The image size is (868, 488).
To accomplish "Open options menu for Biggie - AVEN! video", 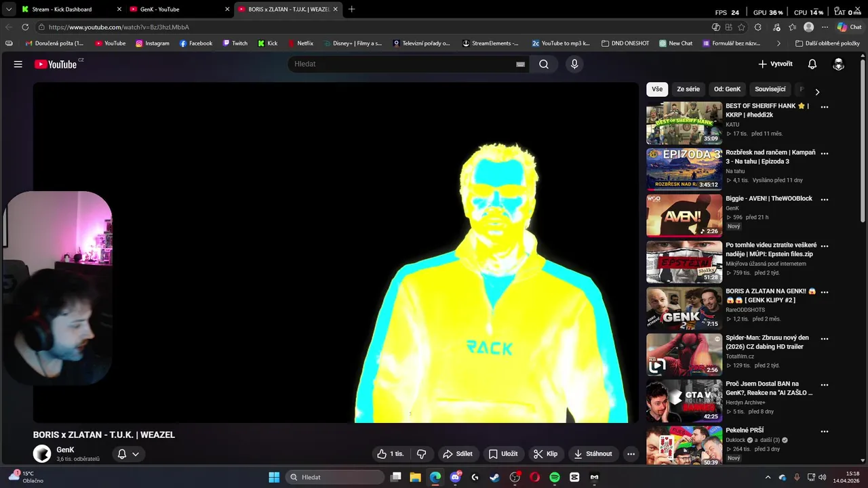I will click(825, 199).
